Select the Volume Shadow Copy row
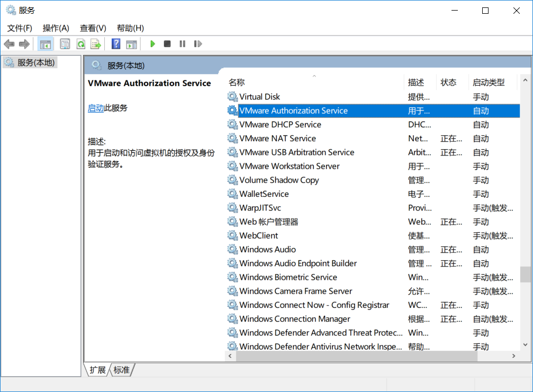Screen dimensions: 533x392 pyautogui.click(x=373, y=180)
